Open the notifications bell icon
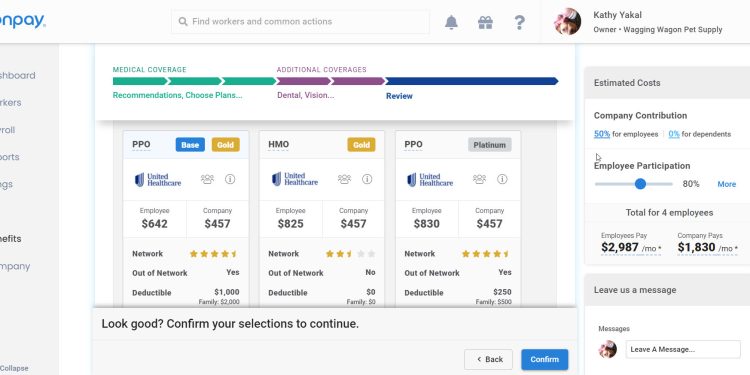 pyautogui.click(x=451, y=22)
